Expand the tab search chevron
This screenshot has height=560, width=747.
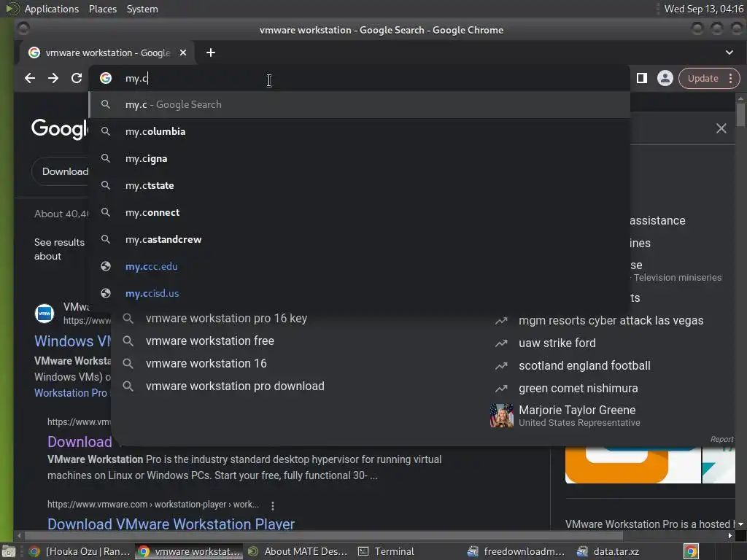[729, 52]
